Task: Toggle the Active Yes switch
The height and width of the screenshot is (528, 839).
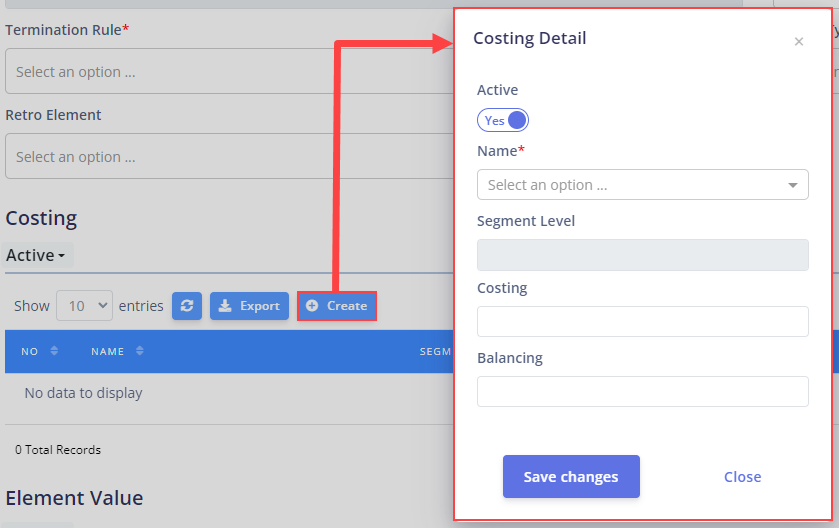Action: pyautogui.click(x=502, y=120)
